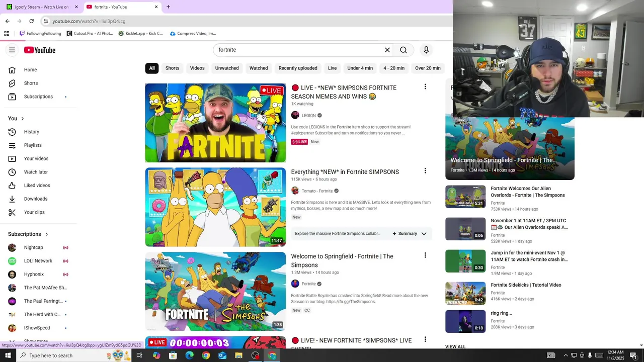Open the Chrome apps grid in bookmarks bar
The height and width of the screenshot is (362, 644).
(7, 34)
